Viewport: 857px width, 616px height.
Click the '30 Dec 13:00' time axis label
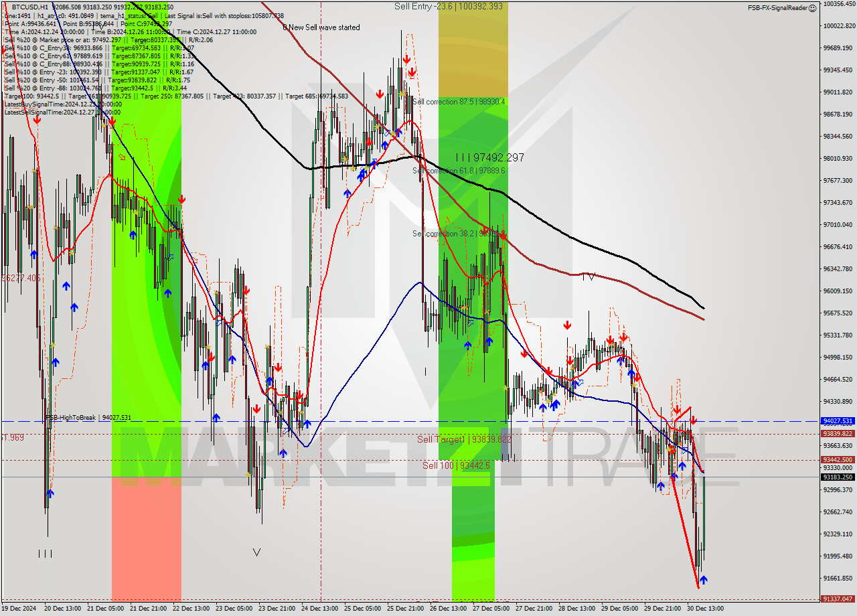click(x=706, y=609)
